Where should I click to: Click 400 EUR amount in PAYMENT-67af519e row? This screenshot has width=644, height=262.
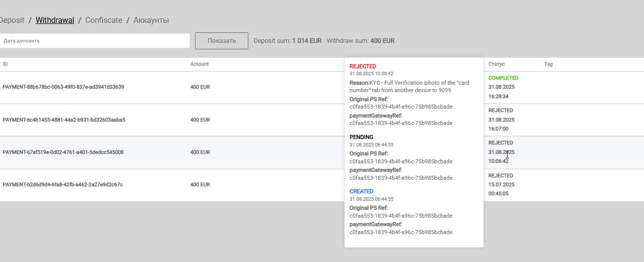(200, 152)
